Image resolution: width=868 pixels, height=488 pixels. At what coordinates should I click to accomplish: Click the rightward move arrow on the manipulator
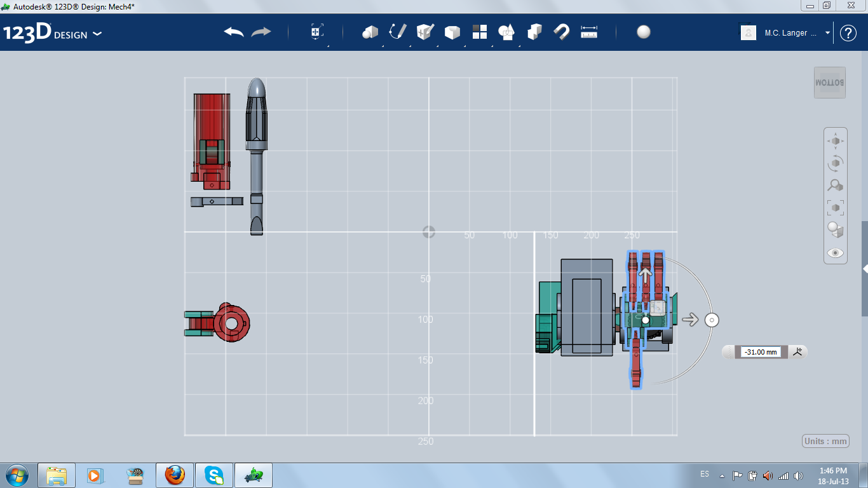[690, 320]
